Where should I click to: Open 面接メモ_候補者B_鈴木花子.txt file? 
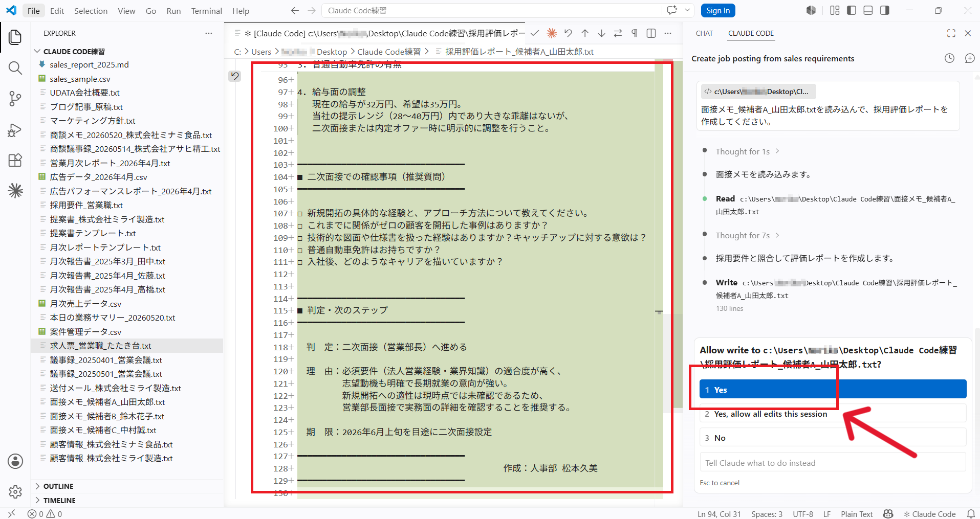[127, 416]
